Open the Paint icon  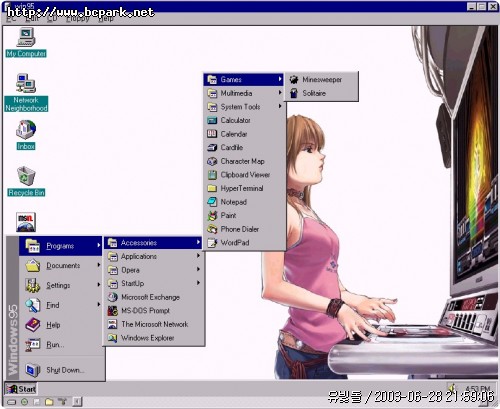tap(212, 216)
